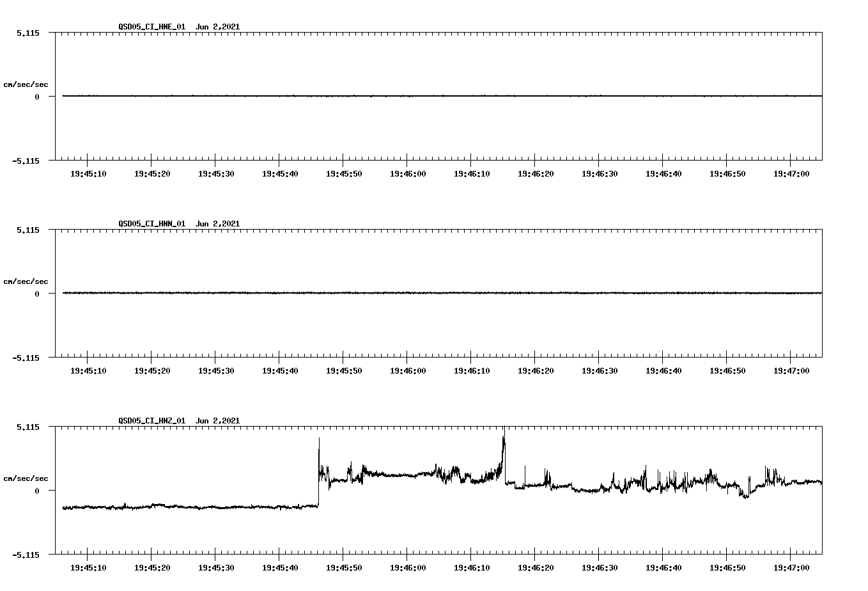The width and height of the screenshot is (868, 591).
Task: Click cm/sec/sec unit label of HNZ chart
Action: coord(26,478)
